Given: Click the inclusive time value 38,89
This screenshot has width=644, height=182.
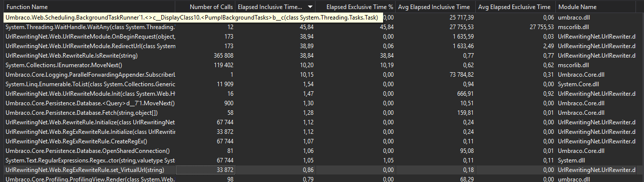Looking at the screenshot, I should [x=306, y=46].
